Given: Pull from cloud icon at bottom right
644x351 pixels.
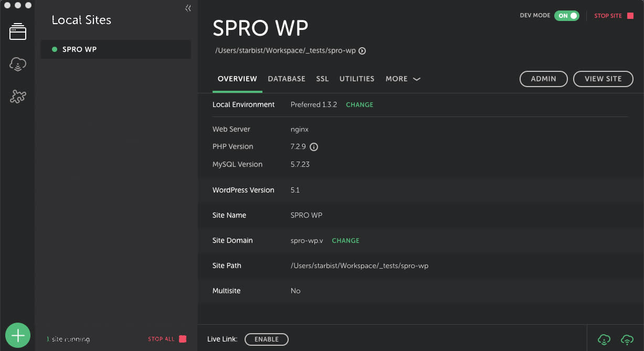Looking at the screenshot, I should (x=604, y=339).
